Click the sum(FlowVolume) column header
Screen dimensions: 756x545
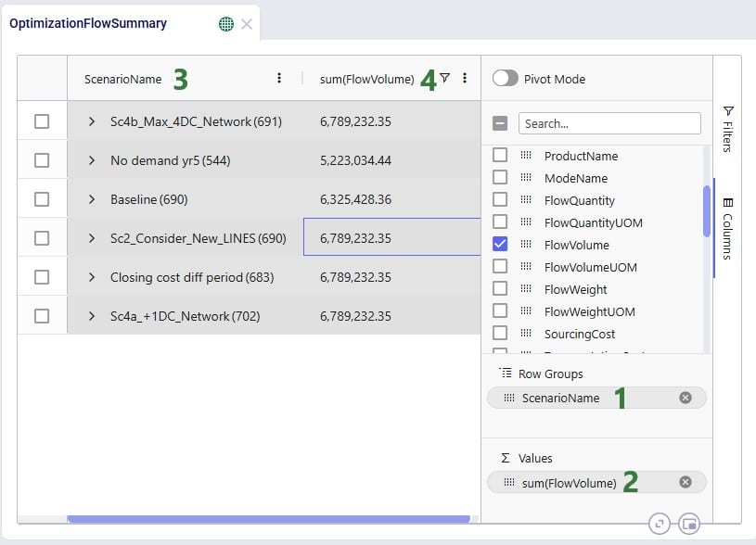click(367, 79)
